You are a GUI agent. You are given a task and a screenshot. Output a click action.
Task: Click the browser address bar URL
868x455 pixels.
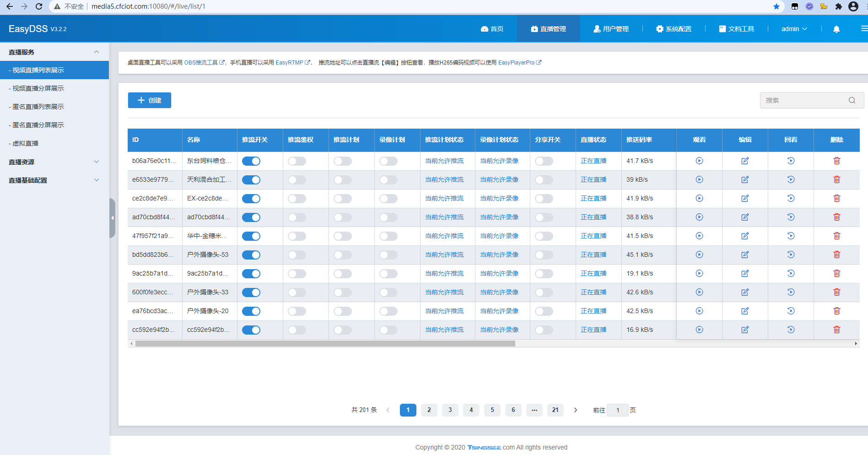148,6
